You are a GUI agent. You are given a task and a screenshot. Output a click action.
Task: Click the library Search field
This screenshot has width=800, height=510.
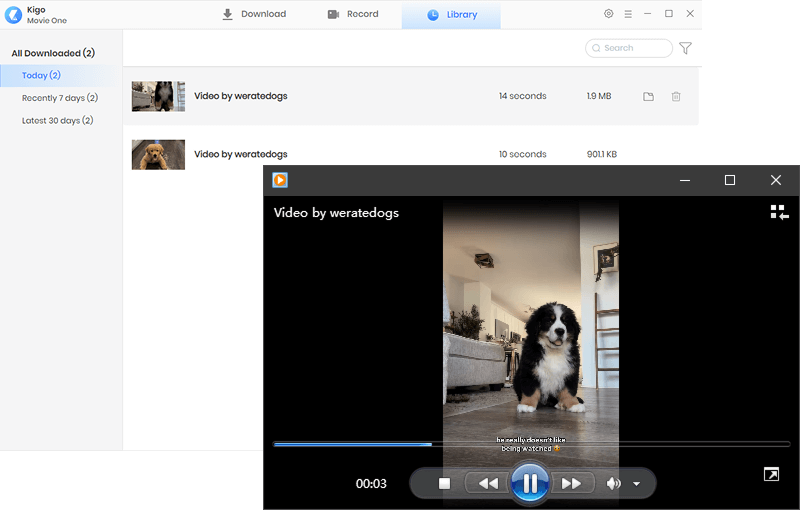click(629, 48)
